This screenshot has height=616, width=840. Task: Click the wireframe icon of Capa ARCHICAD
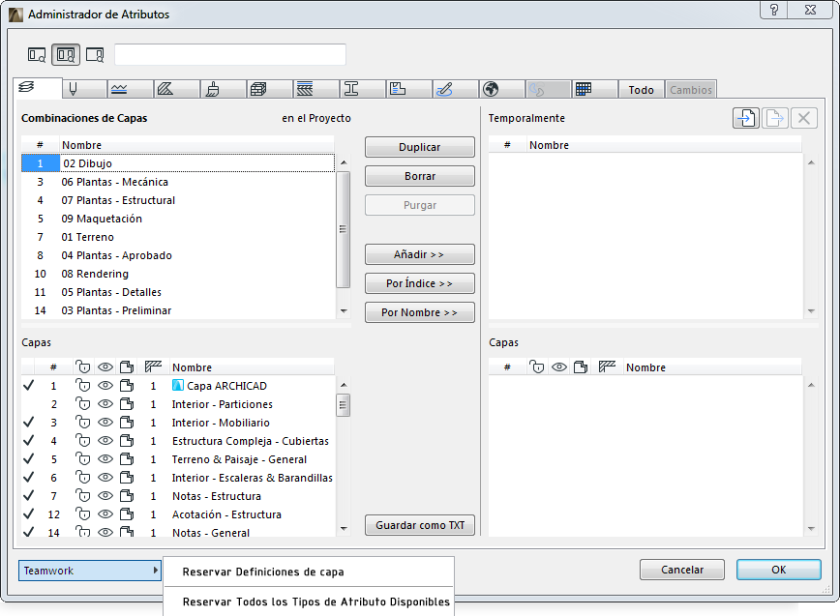127,385
